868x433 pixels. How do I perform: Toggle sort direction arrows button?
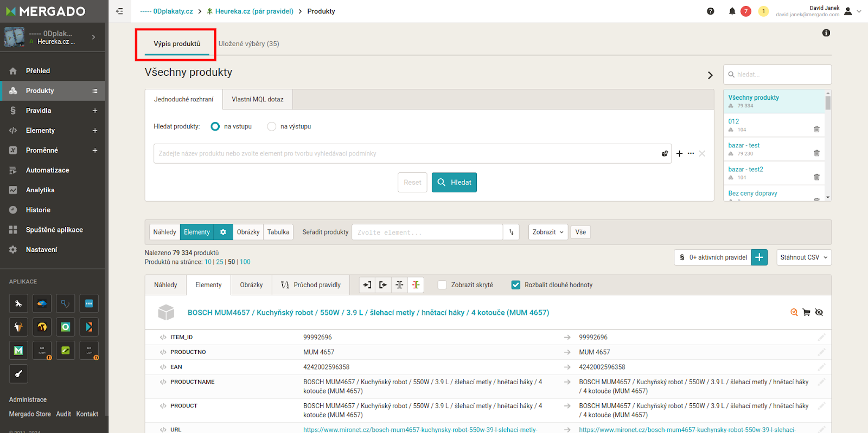(511, 232)
